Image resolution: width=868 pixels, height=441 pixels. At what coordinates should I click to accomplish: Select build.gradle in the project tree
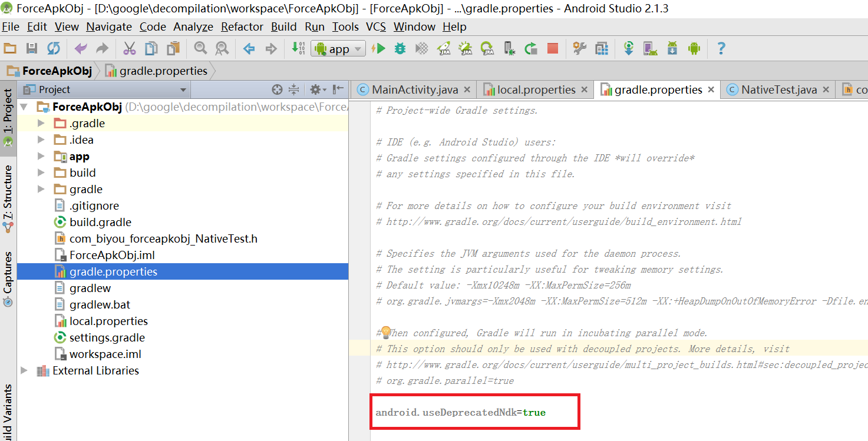click(100, 222)
